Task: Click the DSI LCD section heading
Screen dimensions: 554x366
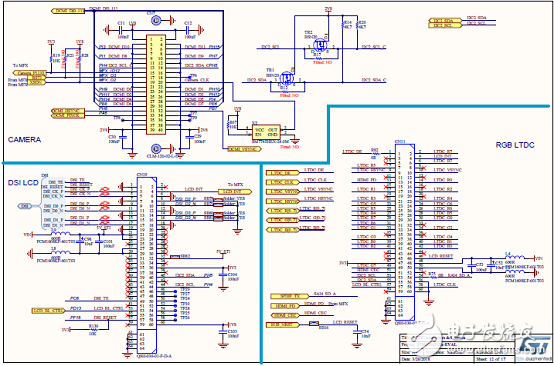Action: (x=23, y=182)
